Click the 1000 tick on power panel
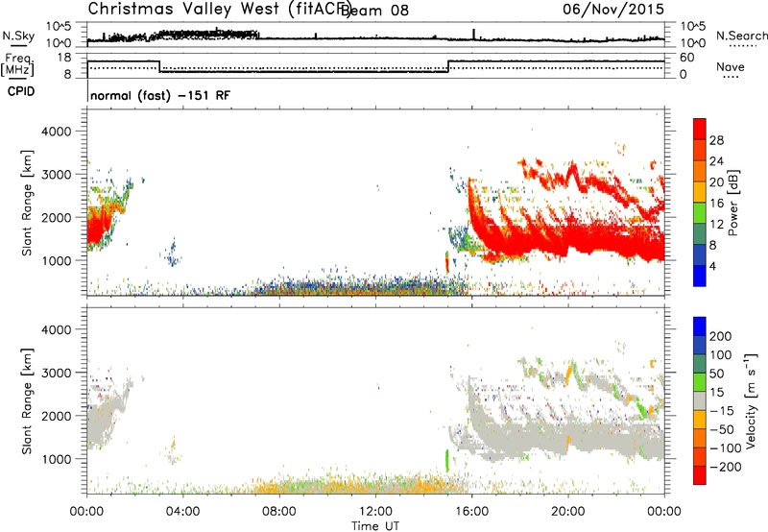This screenshot has height=532, width=768. click(x=57, y=260)
